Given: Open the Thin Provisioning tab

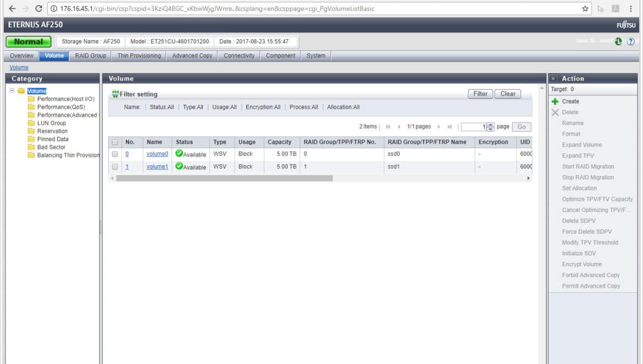Looking at the screenshot, I should pos(139,55).
